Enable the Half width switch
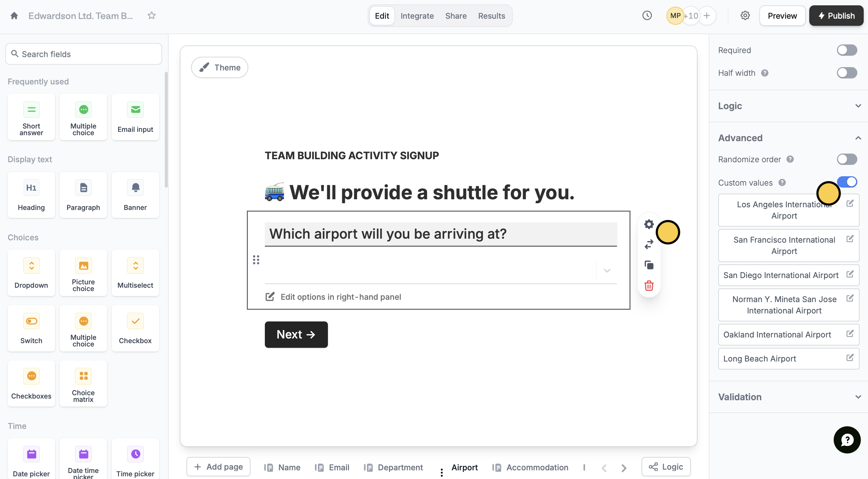 point(846,73)
